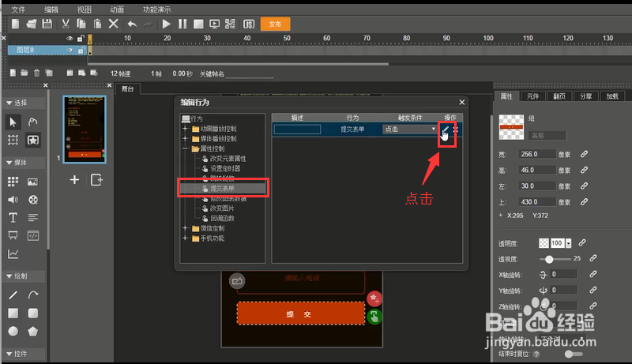
Task: Click the undo arrow icon
Action: 132,24
